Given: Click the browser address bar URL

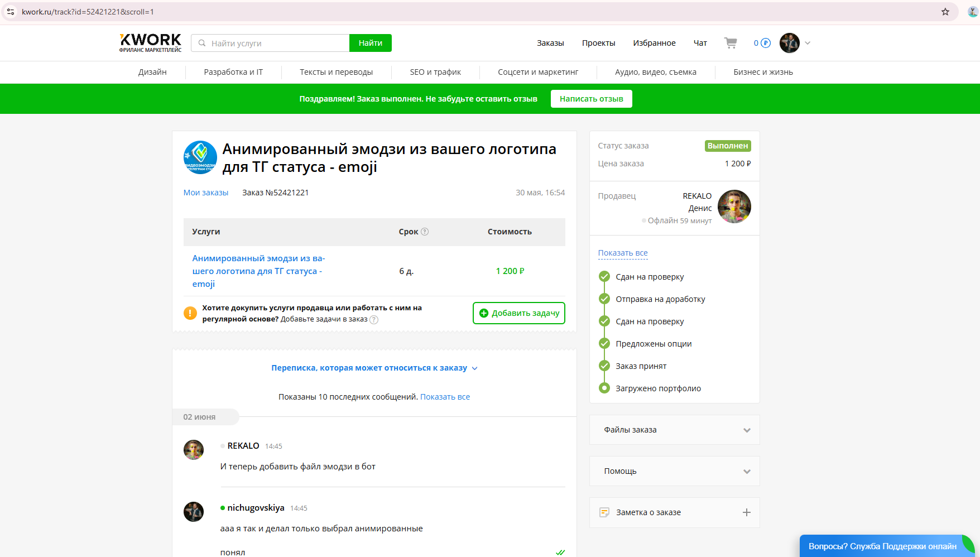Looking at the screenshot, I should coord(88,12).
